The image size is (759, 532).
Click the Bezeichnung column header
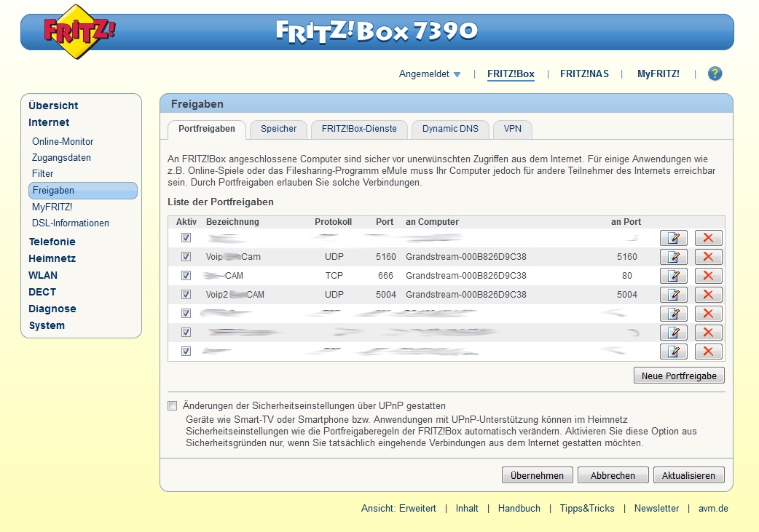232,222
